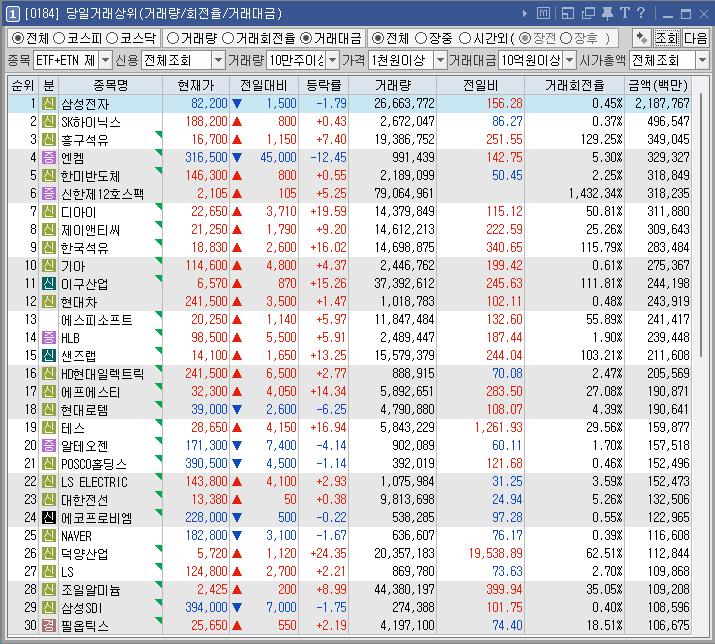Click the screen layout icon in title bar
The height and width of the screenshot is (644, 715).
point(568,13)
